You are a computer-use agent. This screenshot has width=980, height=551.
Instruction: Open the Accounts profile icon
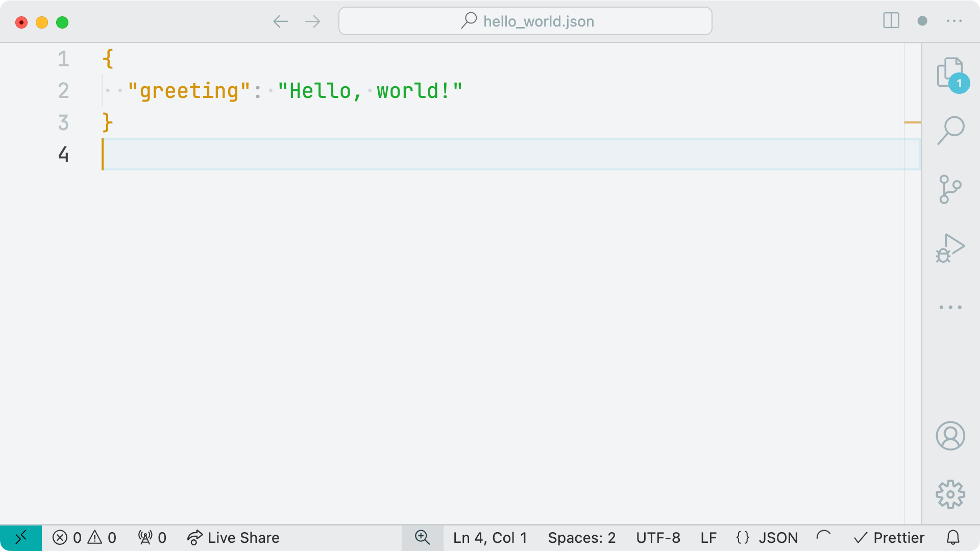click(950, 436)
